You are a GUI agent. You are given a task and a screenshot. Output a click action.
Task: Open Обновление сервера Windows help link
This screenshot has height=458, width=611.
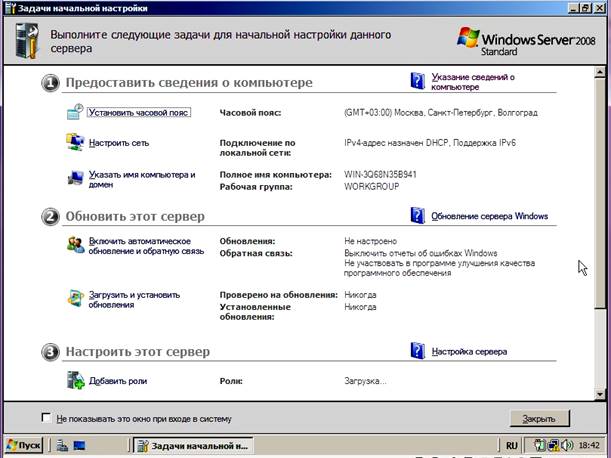(x=489, y=216)
